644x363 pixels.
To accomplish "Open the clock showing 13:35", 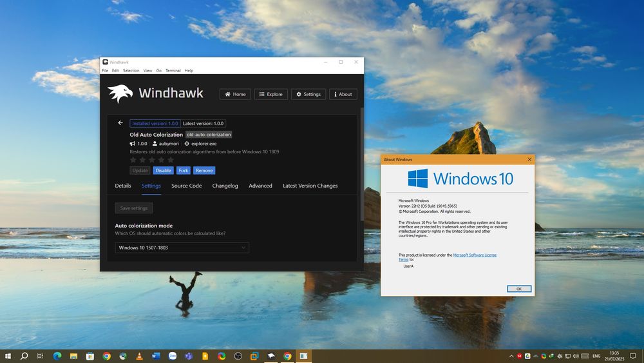I will coord(614,356).
